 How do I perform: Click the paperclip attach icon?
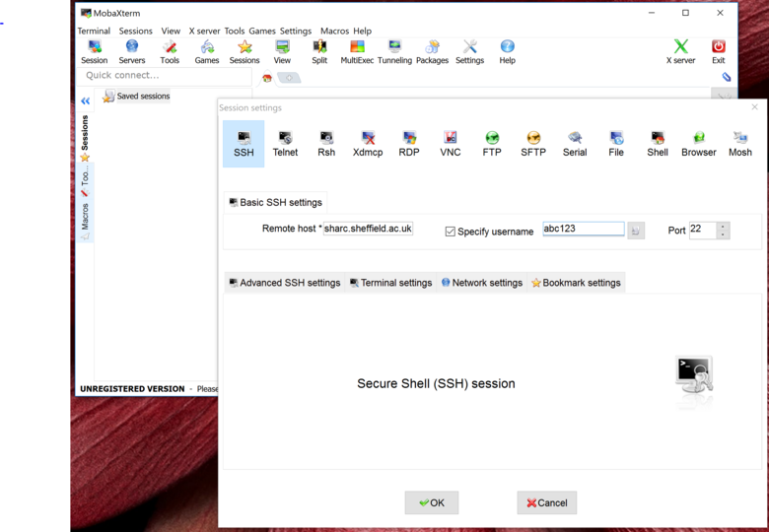(x=727, y=77)
